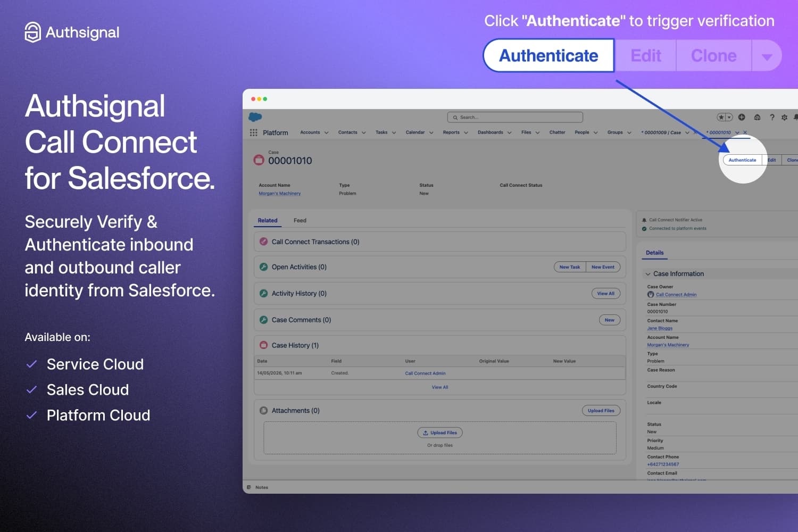The image size is (798, 532).
Task: Click Upload Files inside the drop zone
Action: [440, 433]
